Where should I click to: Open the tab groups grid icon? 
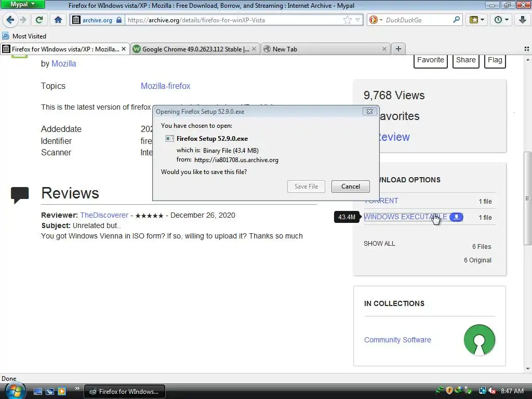[527, 49]
